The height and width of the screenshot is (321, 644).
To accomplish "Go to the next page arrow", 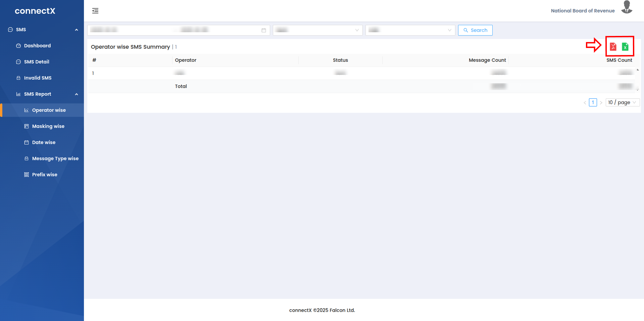I will click(601, 103).
